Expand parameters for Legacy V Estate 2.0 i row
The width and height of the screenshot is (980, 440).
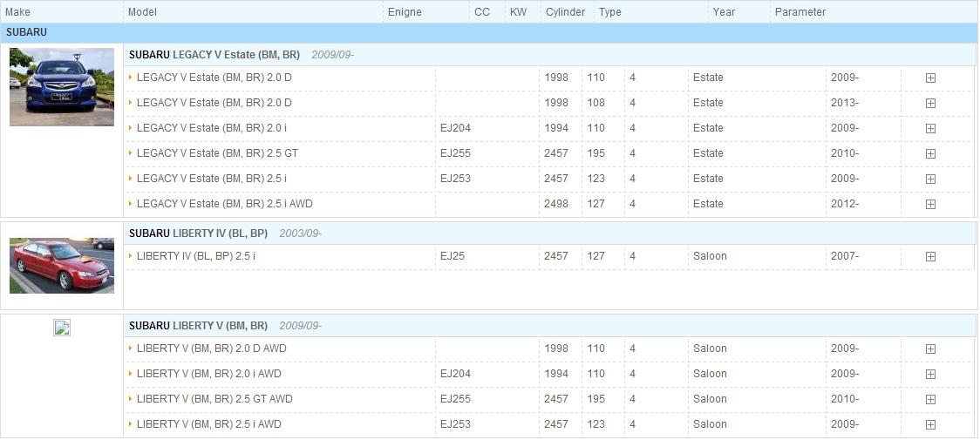(x=930, y=128)
